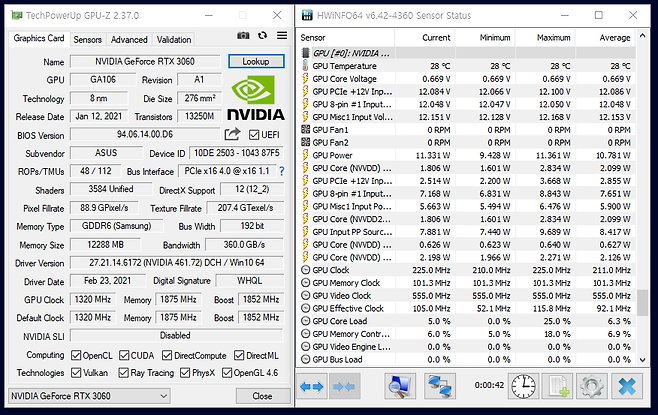Click the HWiNFO expand columns arrows icon
This screenshot has height=415, width=658.
312,386
